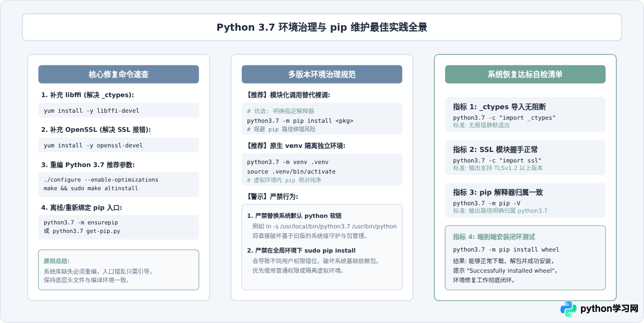Screen dimensions: 644x323
Task: Click the code './configure --enable-optimizations'
Action: pos(101,180)
